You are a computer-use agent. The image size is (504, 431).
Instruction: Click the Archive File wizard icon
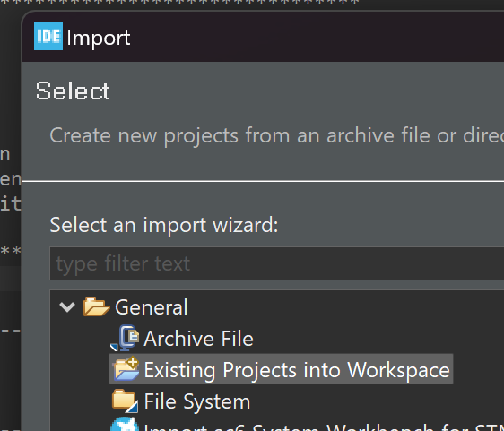pyautogui.click(x=125, y=338)
